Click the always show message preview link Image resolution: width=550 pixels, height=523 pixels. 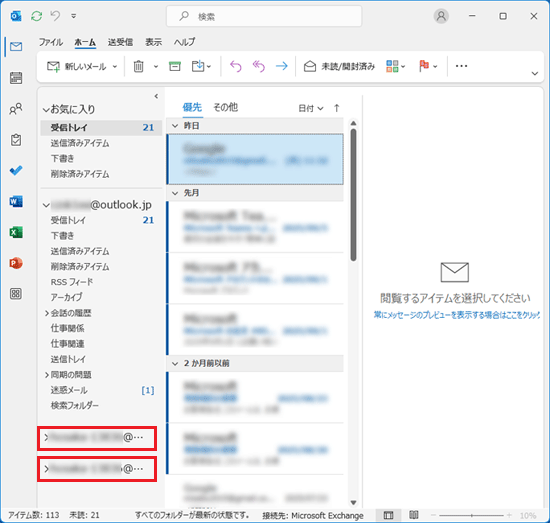click(x=456, y=315)
